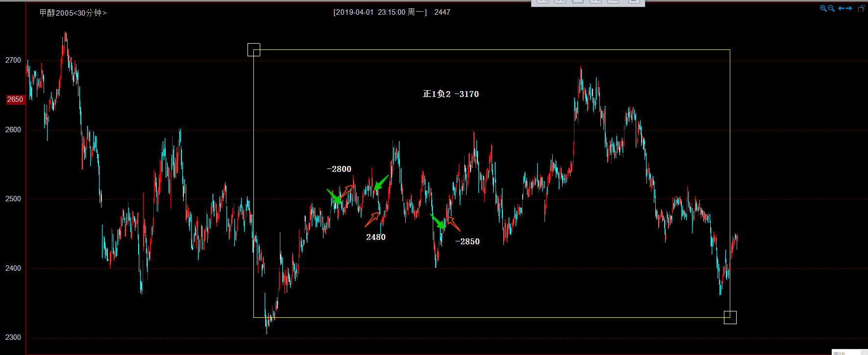Screen dimensions: 868x355
Task: Click the 2500 price axis label
Action: tap(13, 199)
